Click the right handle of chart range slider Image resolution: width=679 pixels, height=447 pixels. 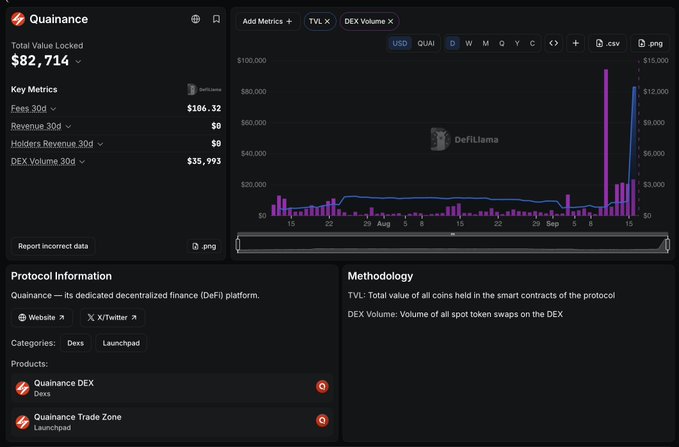tap(667, 245)
